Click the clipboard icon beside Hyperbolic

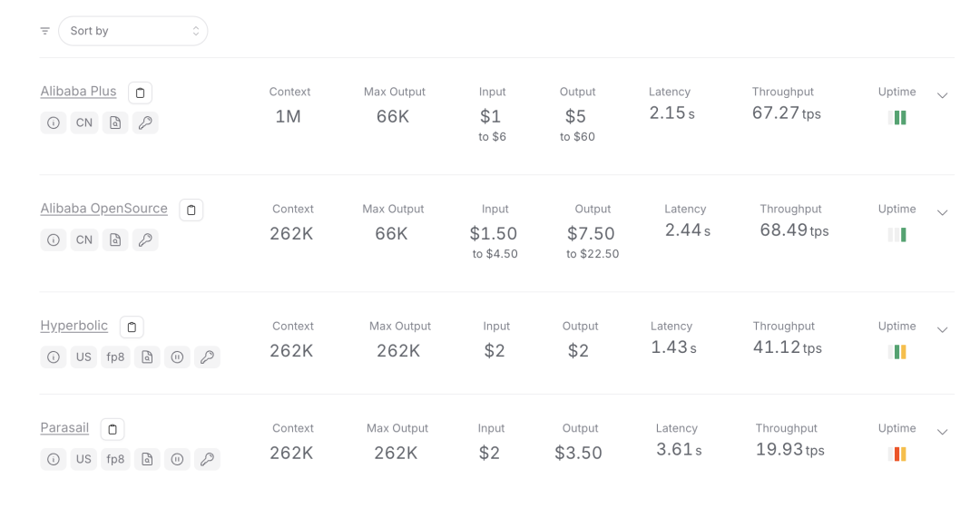pos(132,327)
